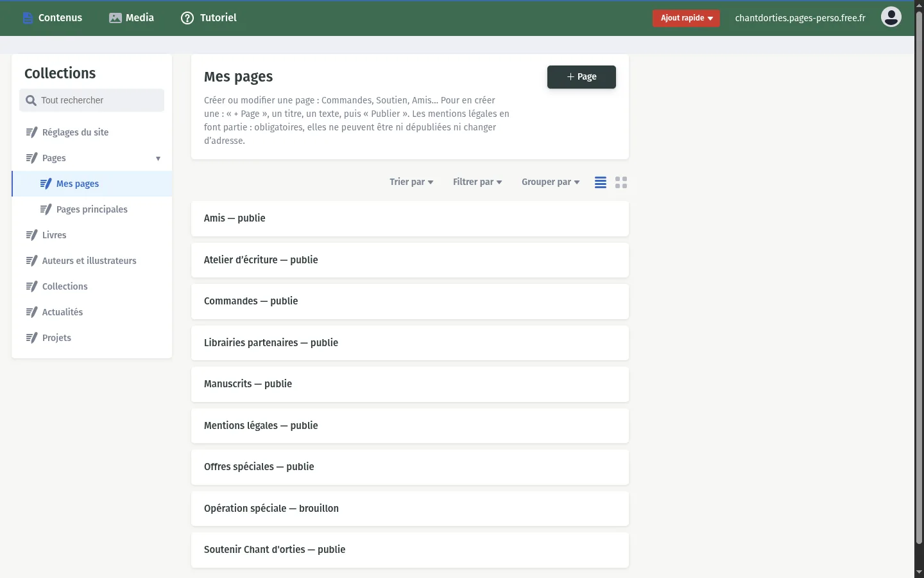Open the user account avatar menu
Screen dimensions: 924x578
[x=891, y=17]
